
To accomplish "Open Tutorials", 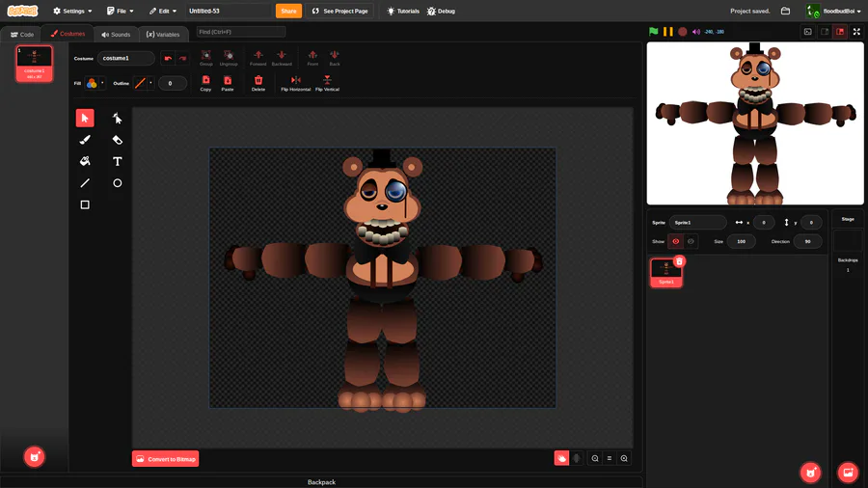I will click(403, 11).
